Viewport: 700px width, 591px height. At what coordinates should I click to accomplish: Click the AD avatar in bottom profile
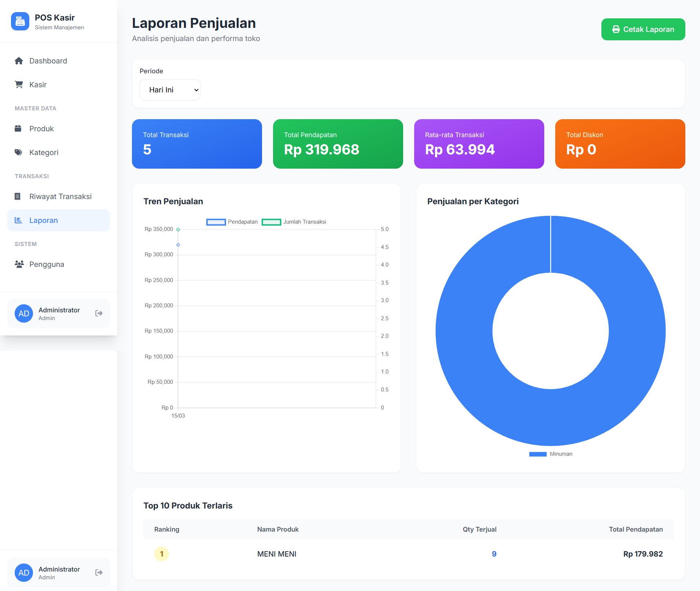point(24,573)
